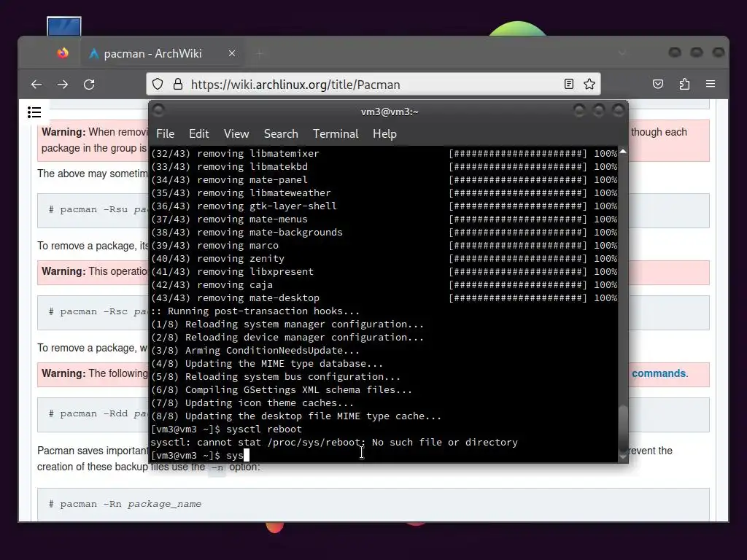Image resolution: width=747 pixels, height=560 pixels.
Task: Go back with Firefox back arrow
Action: coord(36,85)
